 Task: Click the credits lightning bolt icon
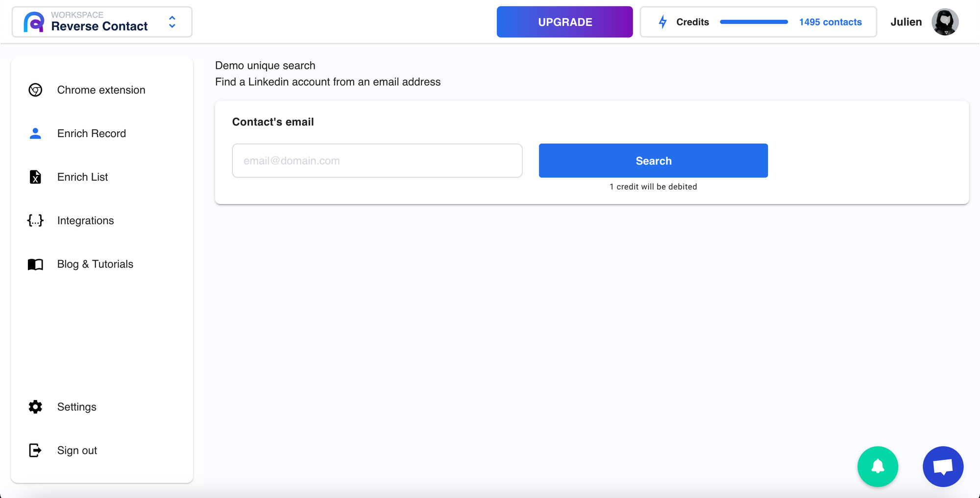point(662,22)
